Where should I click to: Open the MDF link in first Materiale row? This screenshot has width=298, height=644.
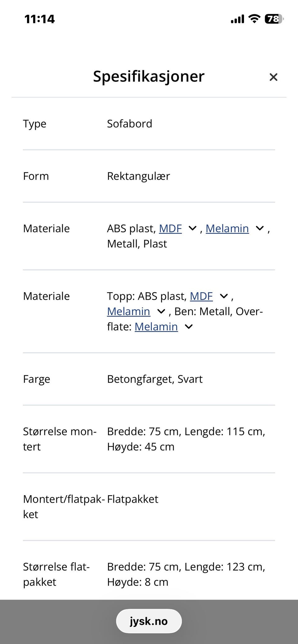pyautogui.click(x=170, y=228)
